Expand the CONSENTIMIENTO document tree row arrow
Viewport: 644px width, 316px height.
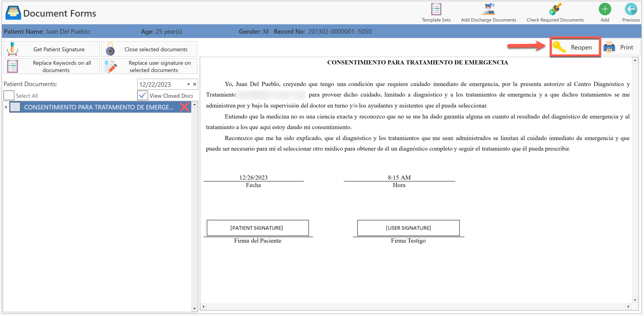[x=6, y=107]
